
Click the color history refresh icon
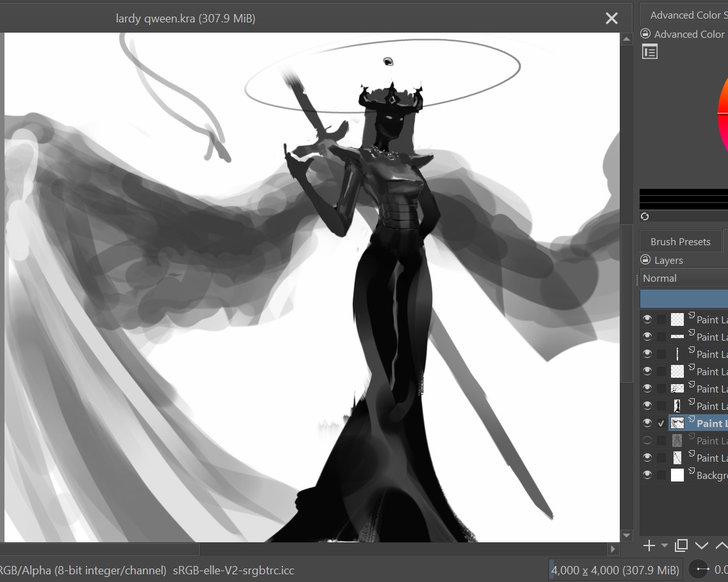pyautogui.click(x=645, y=216)
